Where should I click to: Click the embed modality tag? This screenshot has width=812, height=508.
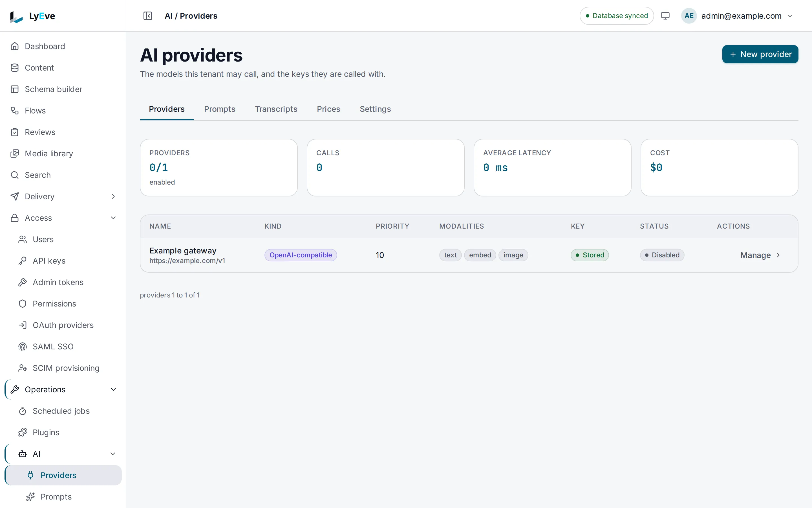480,255
